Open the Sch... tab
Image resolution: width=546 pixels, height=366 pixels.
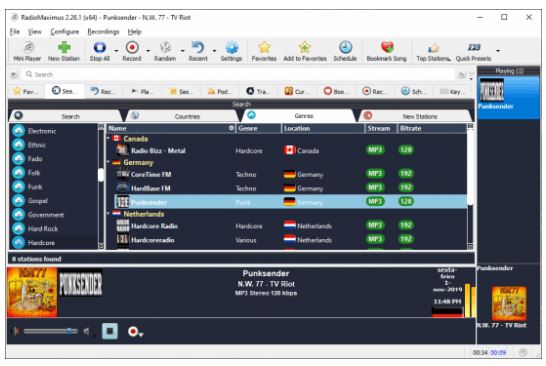click(413, 92)
